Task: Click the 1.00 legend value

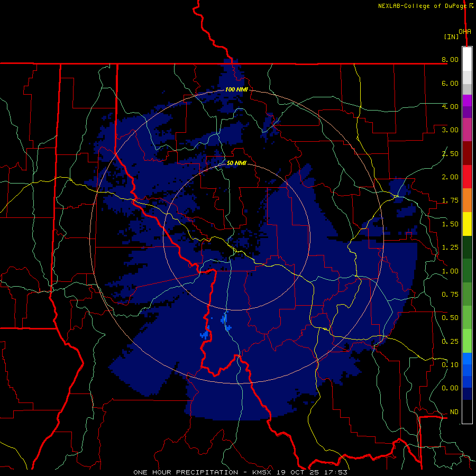Action: point(450,271)
